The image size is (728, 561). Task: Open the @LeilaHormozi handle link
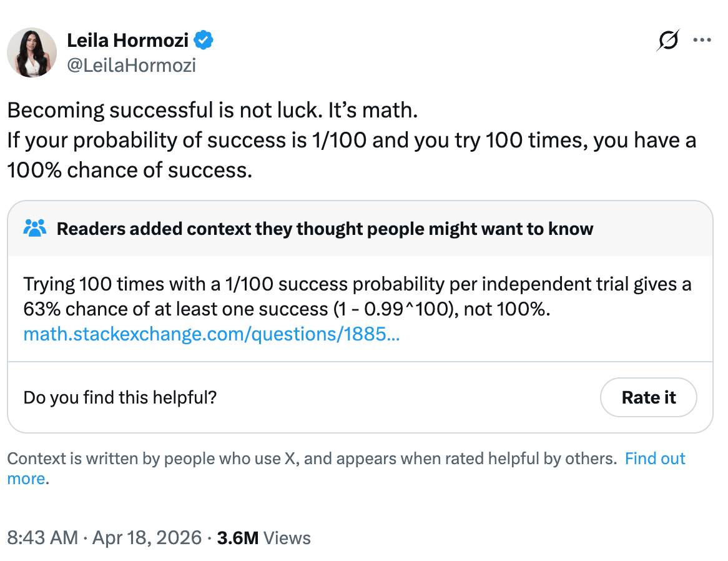pyautogui.click(x=131, y=65)
